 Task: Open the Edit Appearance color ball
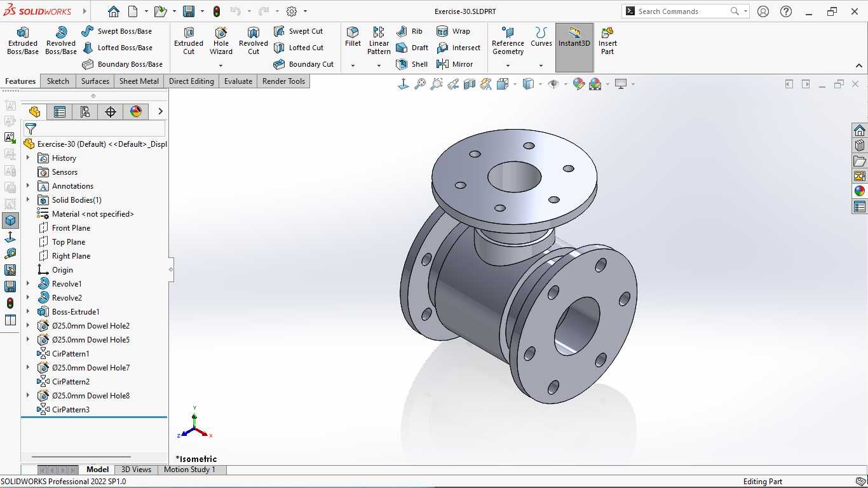578,84
